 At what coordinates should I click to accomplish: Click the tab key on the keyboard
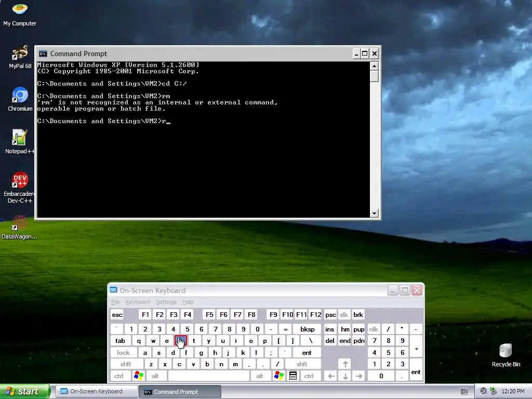(x=120, y=341)
